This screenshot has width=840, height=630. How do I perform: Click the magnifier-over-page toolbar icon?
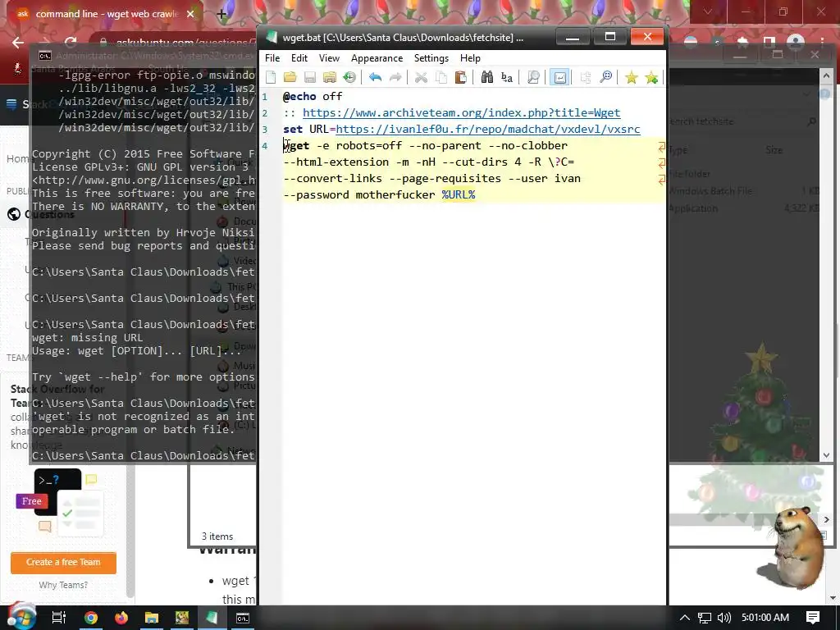[533, 77]
